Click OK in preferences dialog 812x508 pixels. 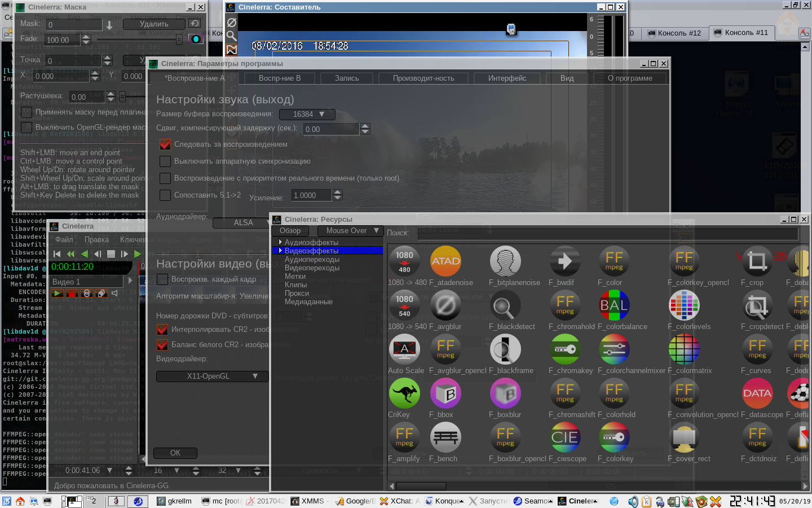175,453
